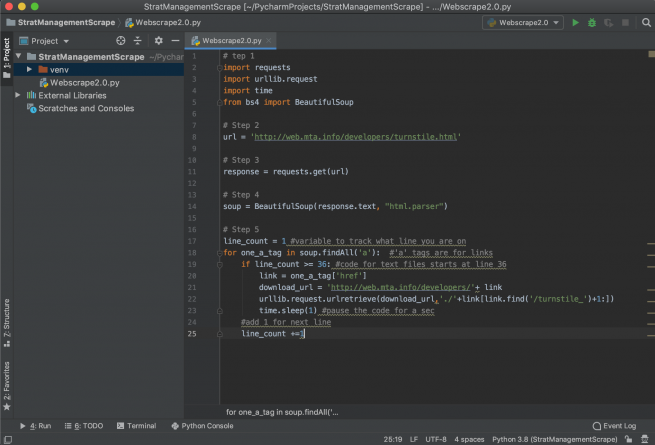Viewport: 655px width, 445px height.
Task: Open the Webscrape2.0 run configuration dropdown
Action: (522, 22)
